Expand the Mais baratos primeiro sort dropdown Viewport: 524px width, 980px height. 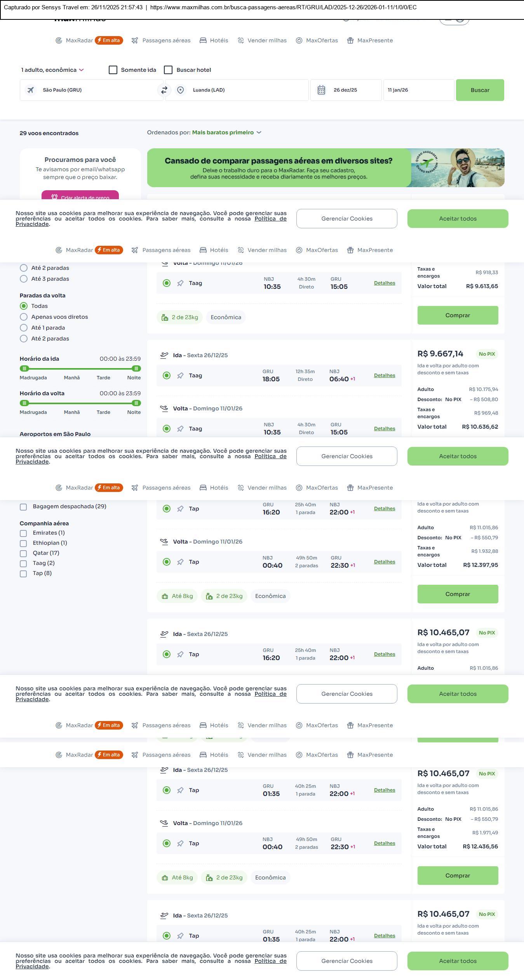coord(226,132)
